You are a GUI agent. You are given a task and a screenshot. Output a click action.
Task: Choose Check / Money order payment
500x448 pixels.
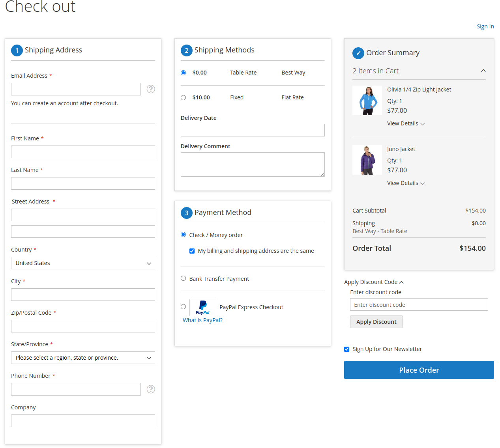point(183,235)
